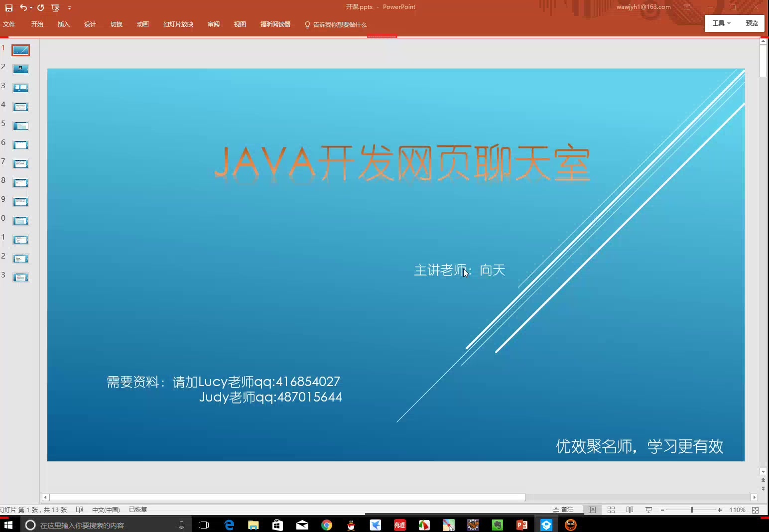Select slide 10 thumbnail

pos(20,221)
